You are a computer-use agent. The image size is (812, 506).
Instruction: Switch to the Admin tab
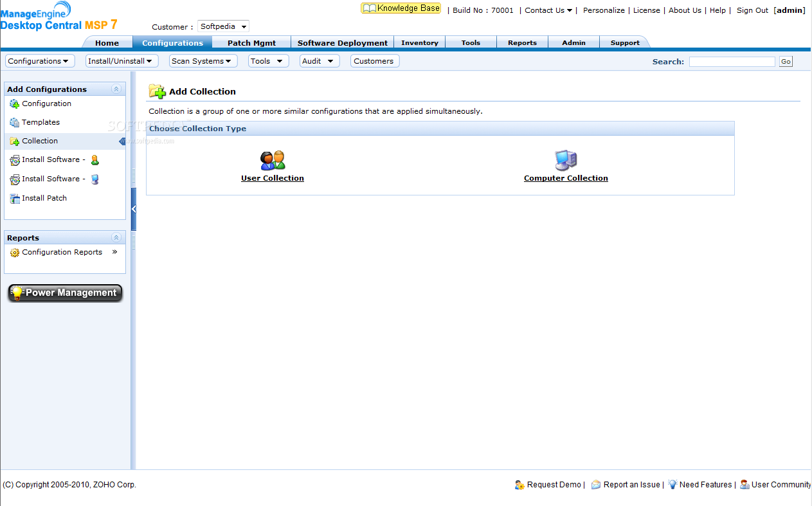[573, 43]
